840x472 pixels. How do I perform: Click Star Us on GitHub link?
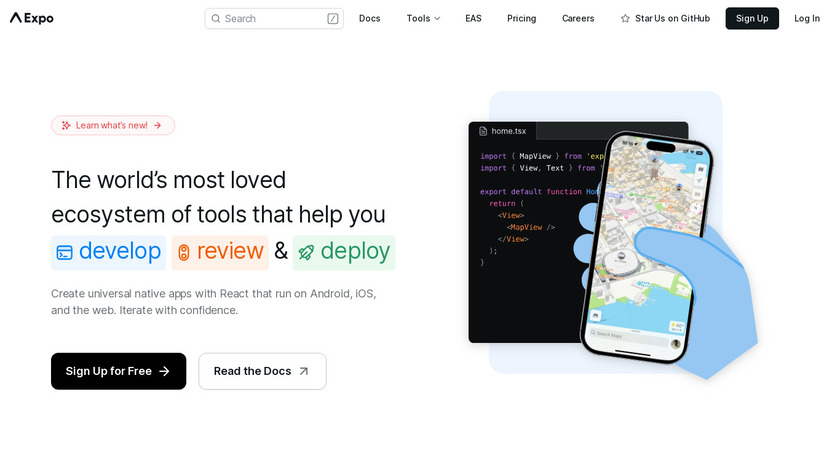click(665, 18)
